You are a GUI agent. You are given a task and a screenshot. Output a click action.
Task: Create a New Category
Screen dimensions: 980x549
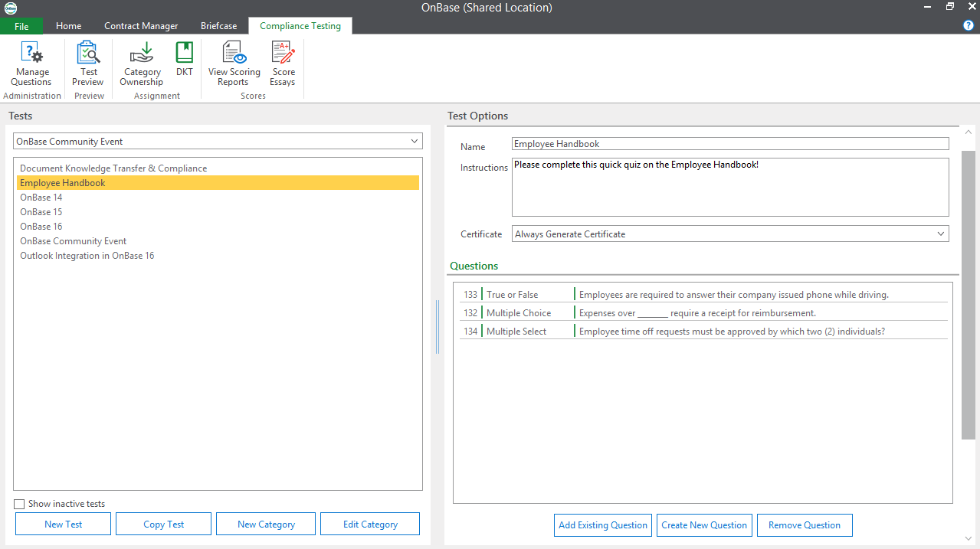[266, 524]
